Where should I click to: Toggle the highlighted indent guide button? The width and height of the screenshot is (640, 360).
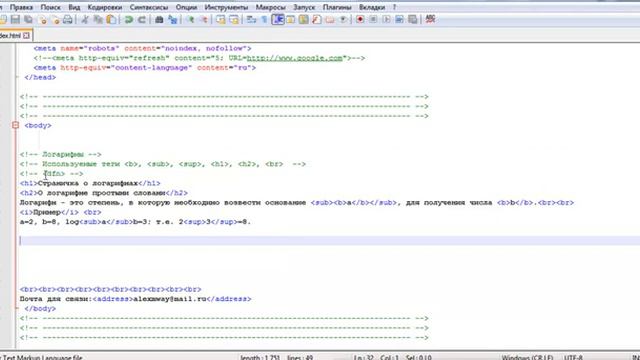point(278,19)
